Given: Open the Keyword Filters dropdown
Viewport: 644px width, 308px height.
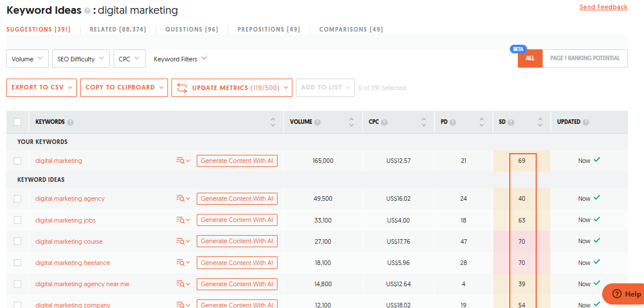Looking at the screenshot, I should [180, 59].
